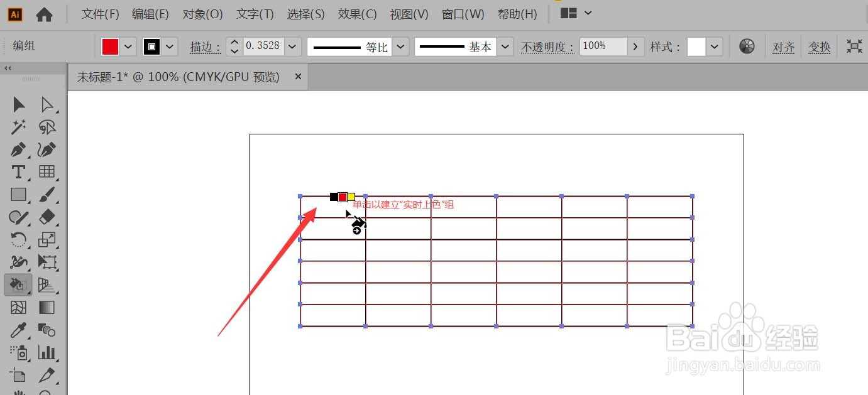Click the Isolate selected object icon
Screen dimensions: 868x395
(x=854, y=46)
